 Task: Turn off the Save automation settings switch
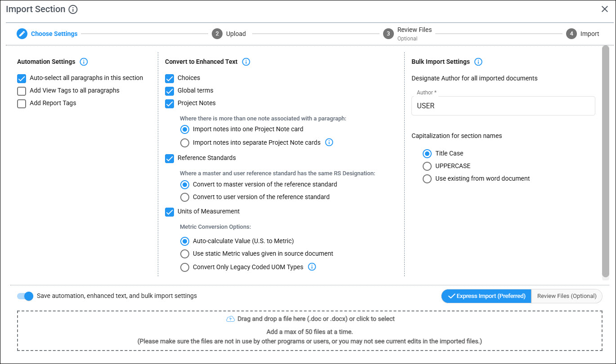(25, 296)
